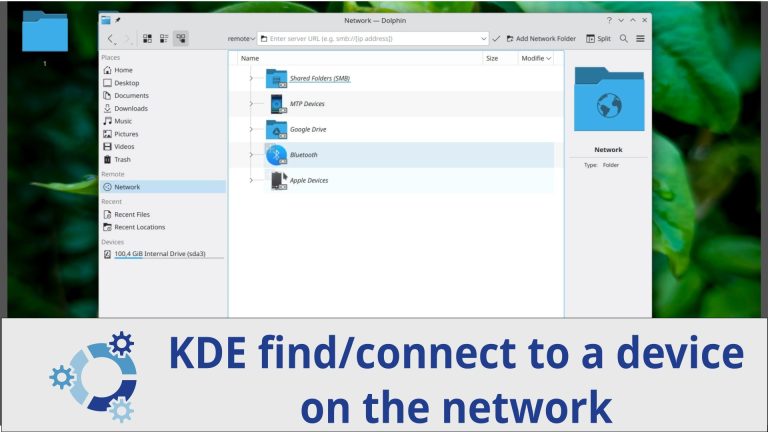Open the Dolphin window menu icon
768x432 pixels.
click(106, 20)
